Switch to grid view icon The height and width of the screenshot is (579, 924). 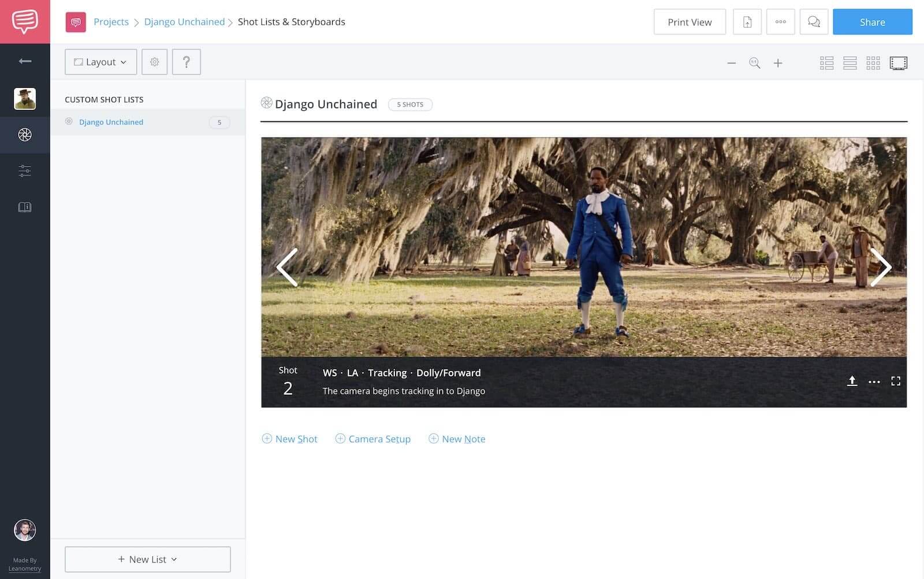coord(873,63)
